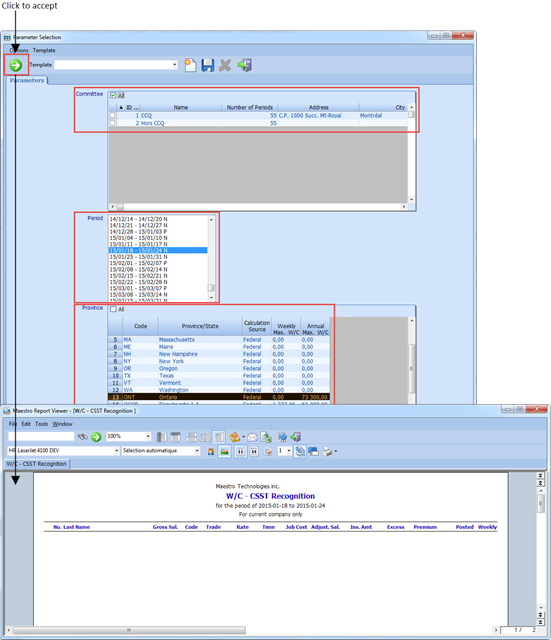Open the 100% zoom dropdown
Viewport: 551px width, 640px height.
[x=148, y=437]
